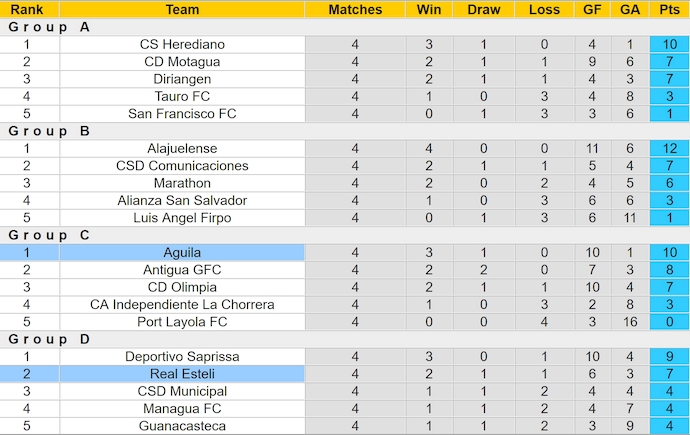The height and width of the screenshot is (435, 690).
Task: Click the Group A section heading
Action: click(48, 27)
